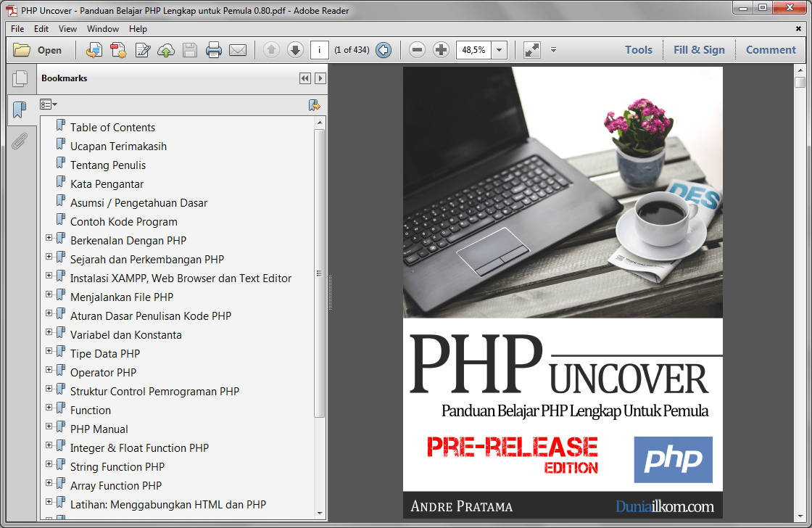Jump to Ucapan Terimakasih bookmark

tap(118, 146)
